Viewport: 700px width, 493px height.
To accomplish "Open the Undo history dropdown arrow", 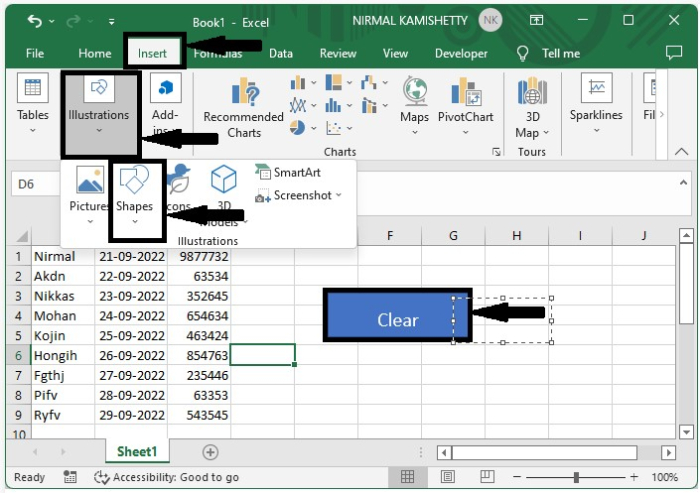I will click(52, 21).
